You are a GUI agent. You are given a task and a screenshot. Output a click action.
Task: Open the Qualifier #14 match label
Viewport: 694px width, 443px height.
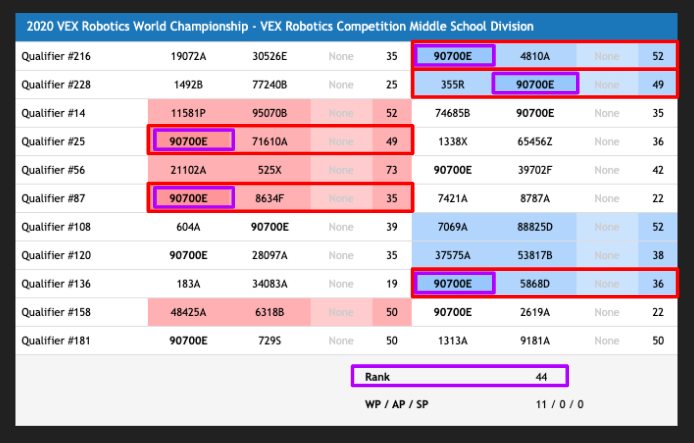click(x=53, y=113)
